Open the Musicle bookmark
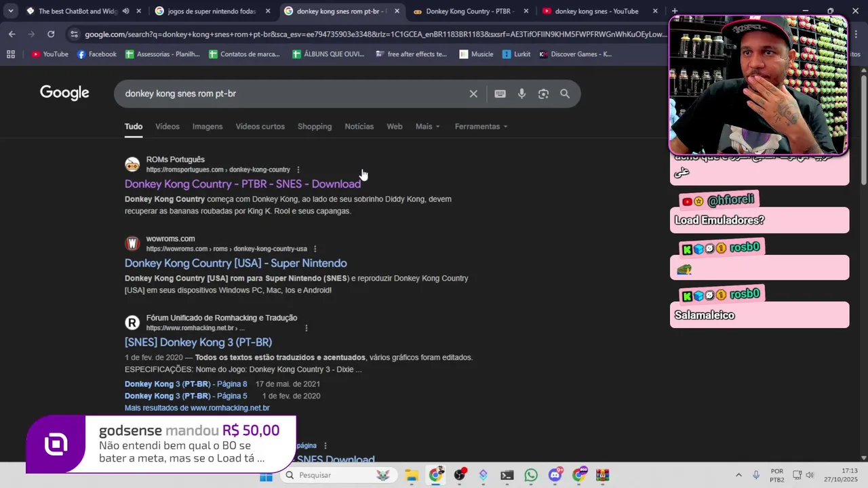The image size is (868, 488). pos(476,54)
